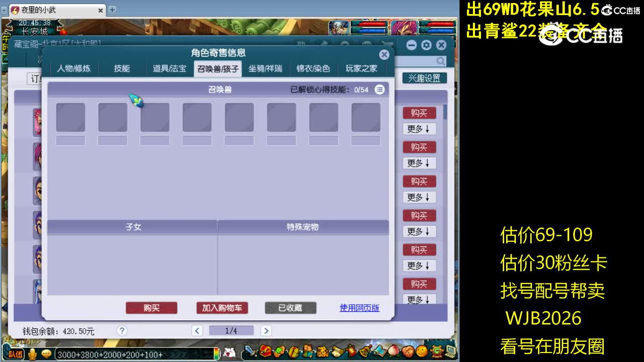Viewport: 644px width, 362px height.
Task: Open the bell notification icon in bottom toolbar
Action: (x=364, y=353)
